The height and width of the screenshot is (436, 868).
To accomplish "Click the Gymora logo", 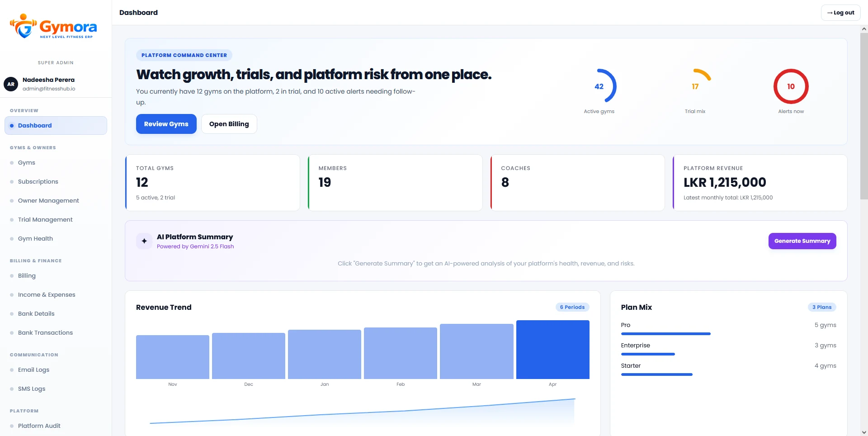I will click(53, 26).
